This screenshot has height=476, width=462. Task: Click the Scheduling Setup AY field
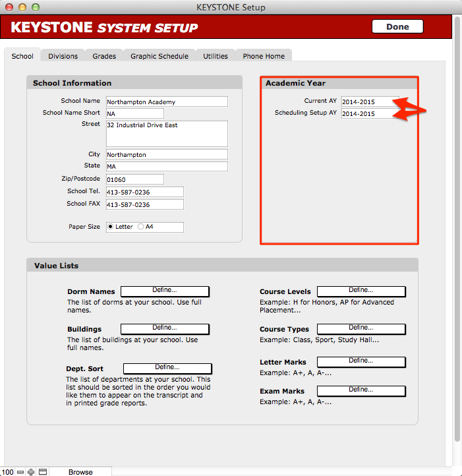[369, 113]
